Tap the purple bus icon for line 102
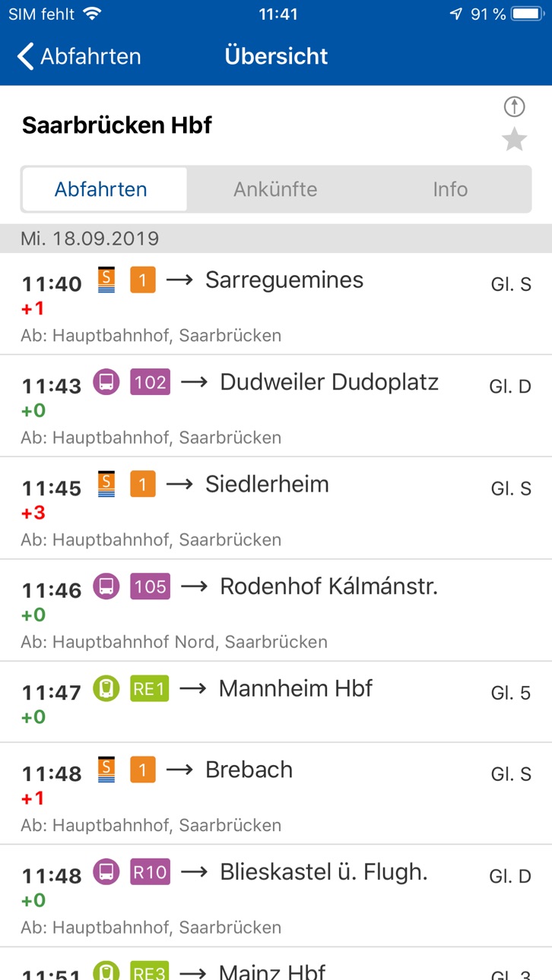The image size is (552, 980). point(106,381)
